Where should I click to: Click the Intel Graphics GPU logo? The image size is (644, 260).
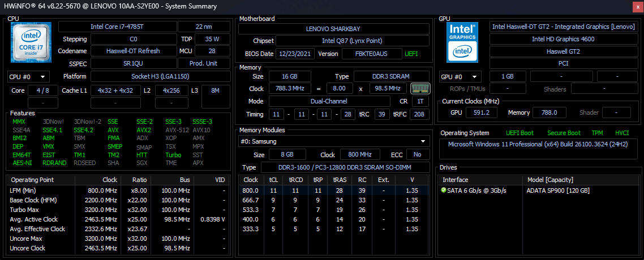point(463,42)
